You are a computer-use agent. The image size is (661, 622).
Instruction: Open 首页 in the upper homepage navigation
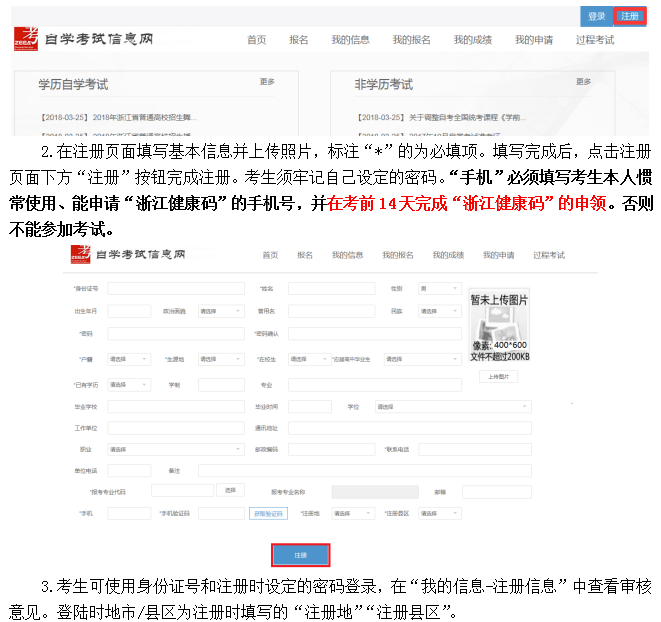click(x=257, y=40)
